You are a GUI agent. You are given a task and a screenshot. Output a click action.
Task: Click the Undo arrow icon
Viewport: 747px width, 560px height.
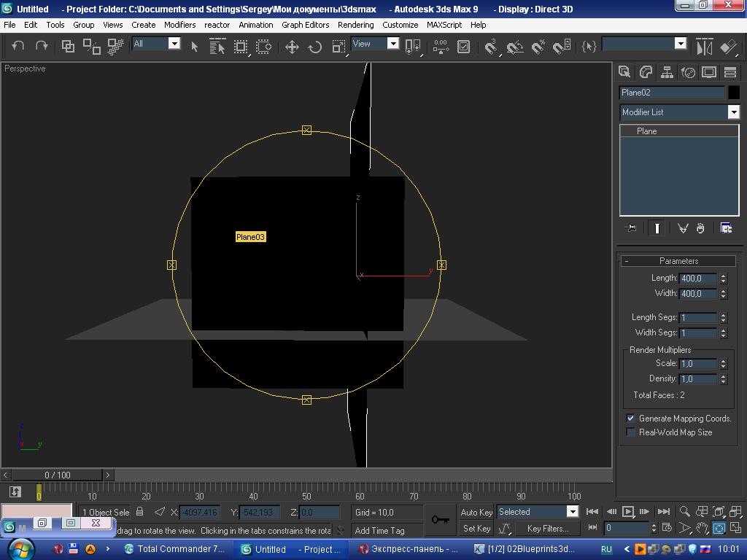tap(18, 46)
